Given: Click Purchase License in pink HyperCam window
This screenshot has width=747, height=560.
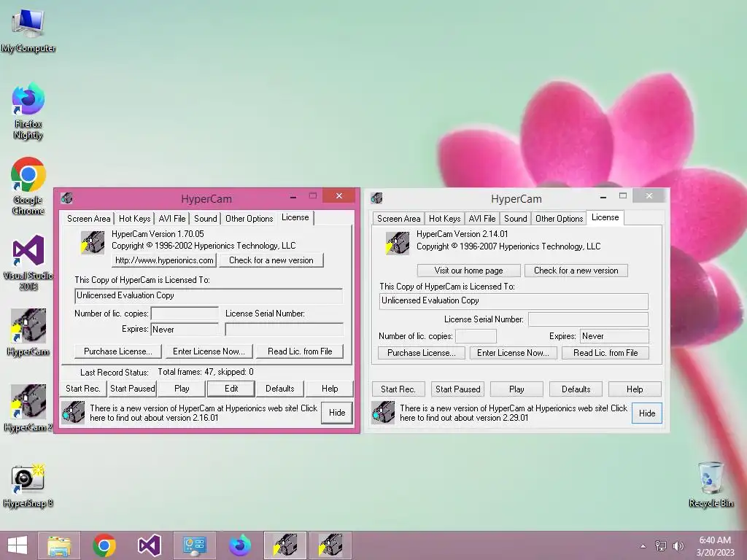Looking at the screenshot, I should click(x=118, y=351).
